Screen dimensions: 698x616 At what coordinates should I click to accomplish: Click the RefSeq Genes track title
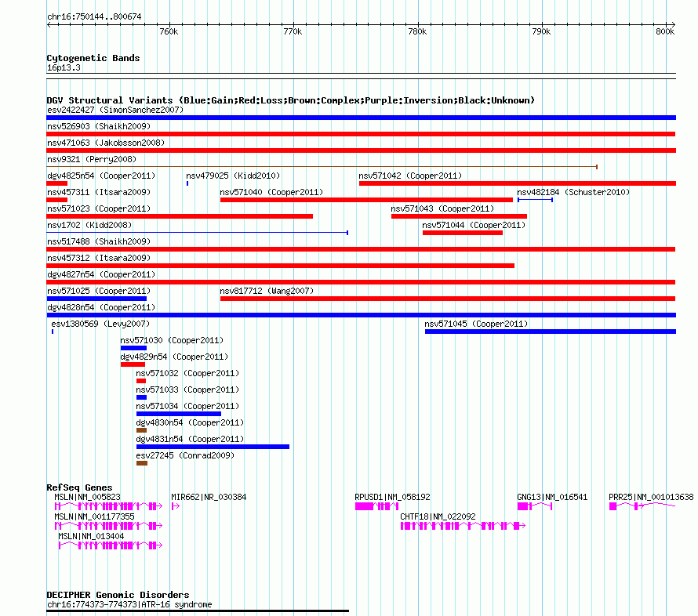[79, 487]
